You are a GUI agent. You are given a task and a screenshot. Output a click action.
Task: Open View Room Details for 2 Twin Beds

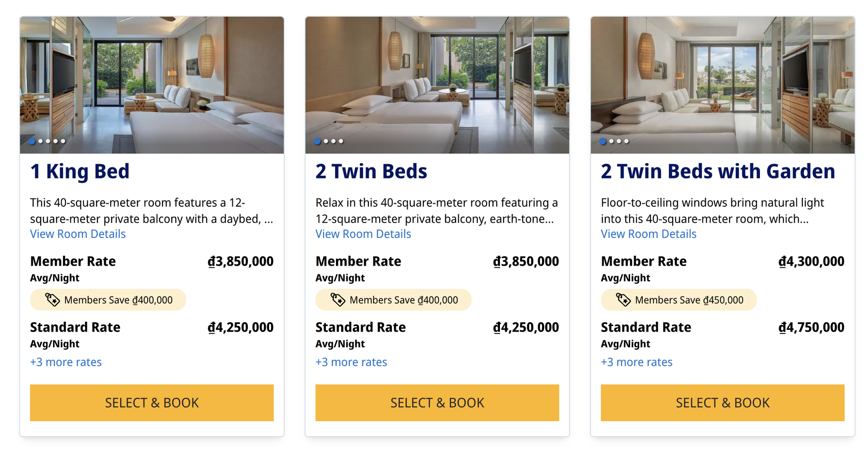(x=363, y=234)
